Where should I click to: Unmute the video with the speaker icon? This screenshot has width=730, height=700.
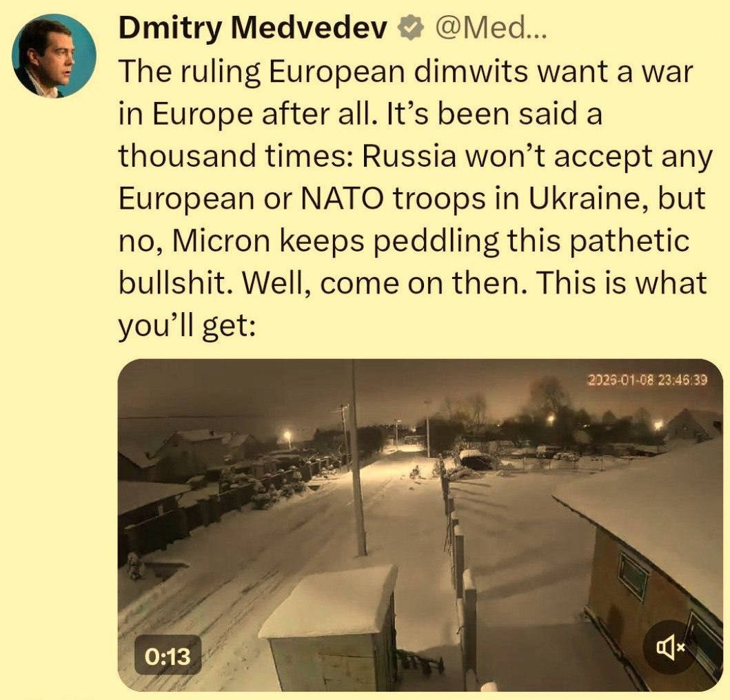(671, 647)
